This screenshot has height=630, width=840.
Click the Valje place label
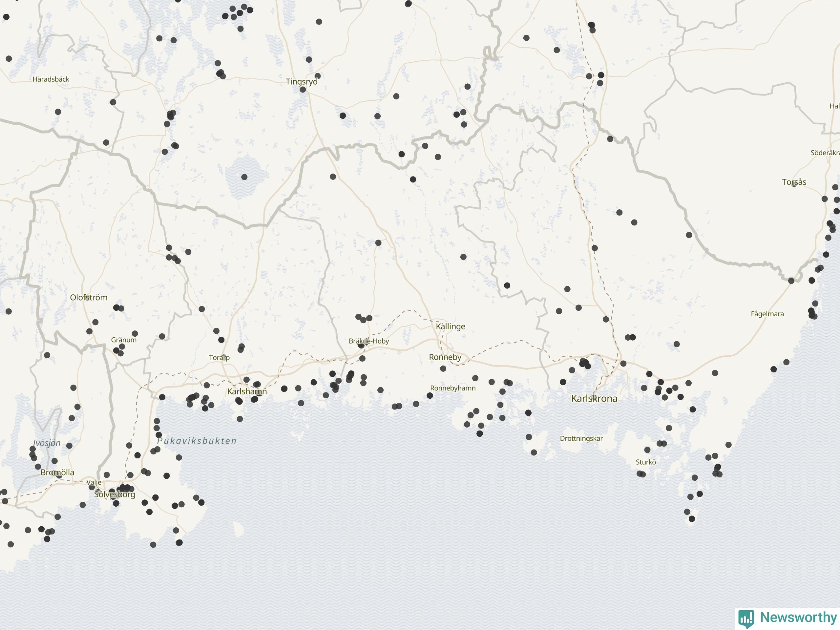(94, 483)
